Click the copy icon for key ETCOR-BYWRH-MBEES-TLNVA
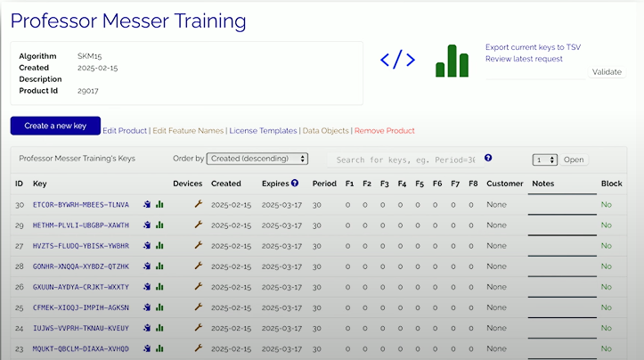The image size is (644, 360). click(147, 204)
